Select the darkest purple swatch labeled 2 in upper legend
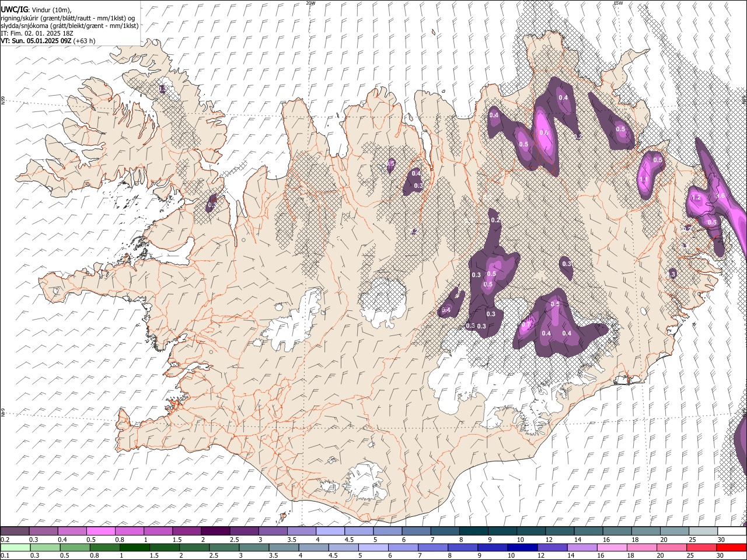The height and width of the screenshot is (560, 747). pos(215,531)
